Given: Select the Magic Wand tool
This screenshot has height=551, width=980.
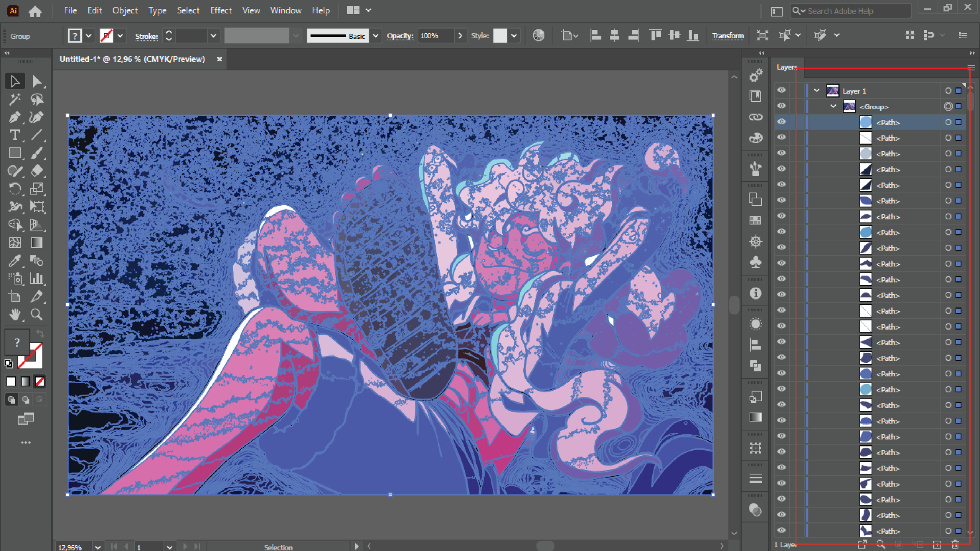Looking at the screenshot, I should pos(15,99).
